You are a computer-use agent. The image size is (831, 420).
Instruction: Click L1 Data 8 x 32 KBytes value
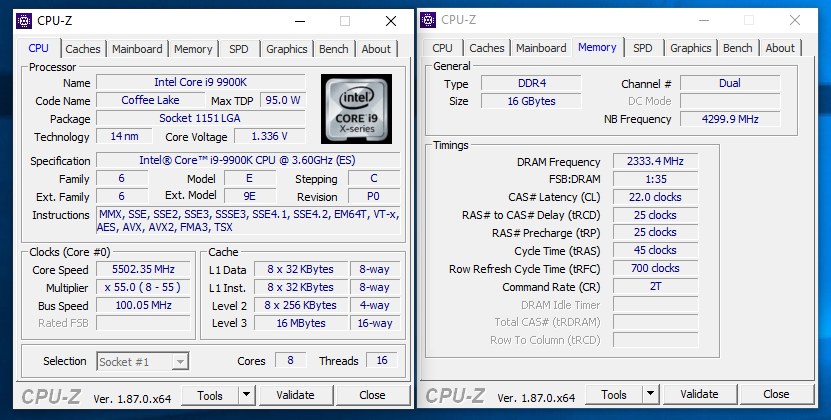[x=300, y=269]
